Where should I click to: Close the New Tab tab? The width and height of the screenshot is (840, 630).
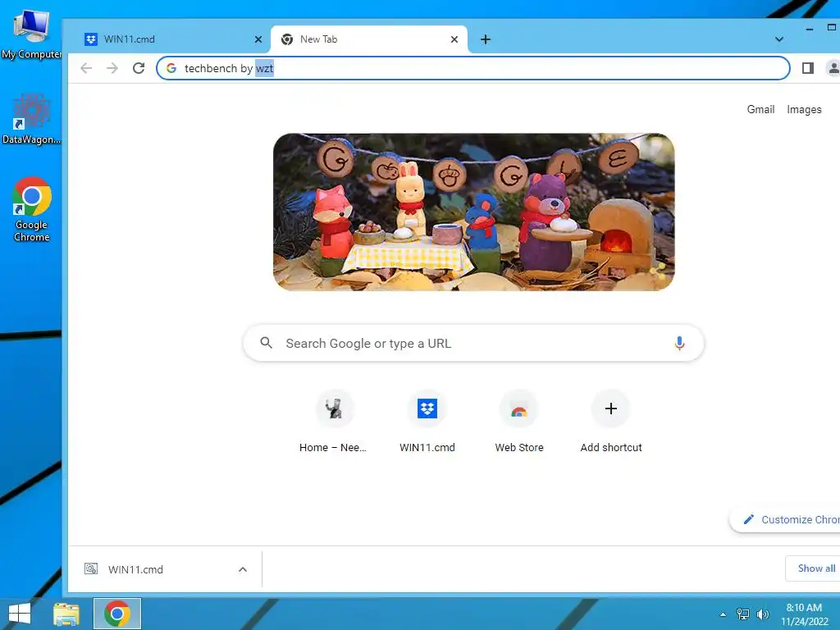tap(454, 39)
